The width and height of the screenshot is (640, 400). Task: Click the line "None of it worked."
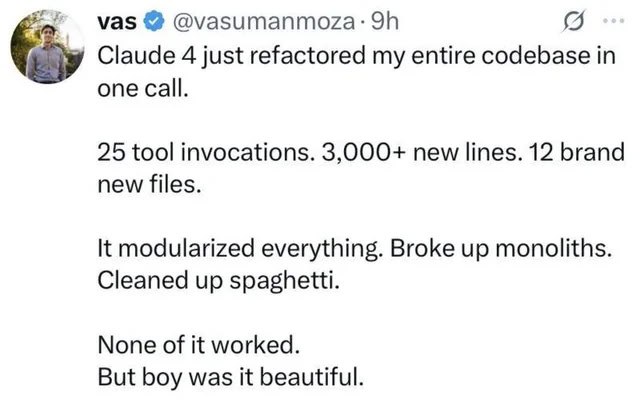[198, 345]
